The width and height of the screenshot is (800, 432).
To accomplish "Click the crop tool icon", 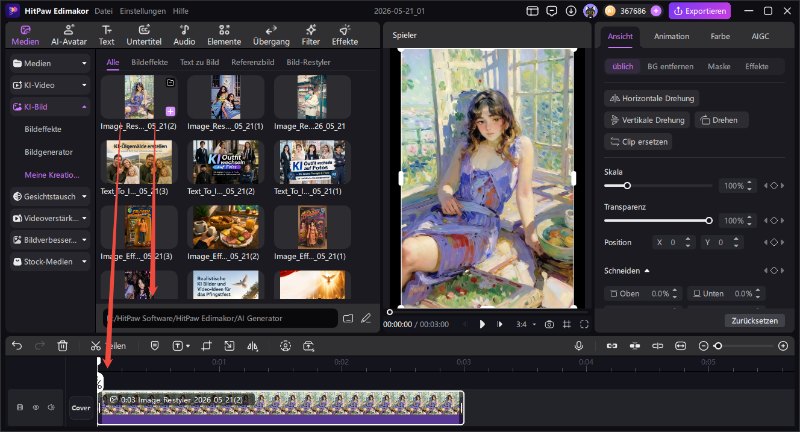I will click(206, 346).
